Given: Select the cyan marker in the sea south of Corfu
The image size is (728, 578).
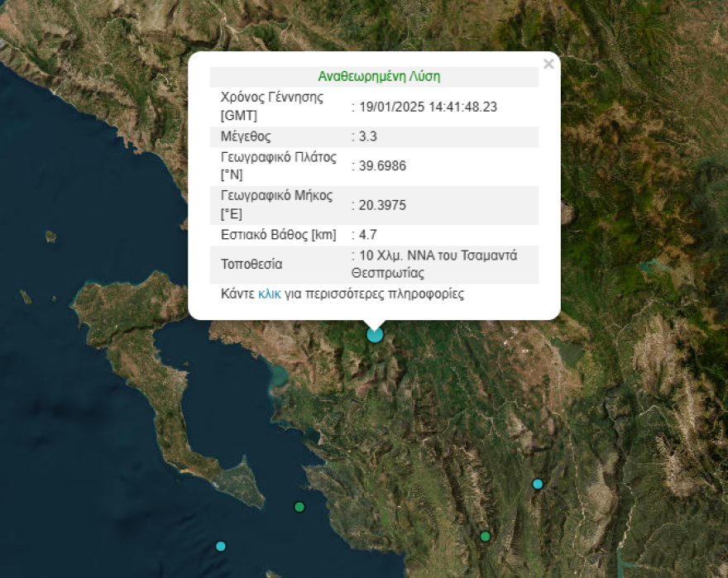Looking at the screenshot, I should click(221, 546).
